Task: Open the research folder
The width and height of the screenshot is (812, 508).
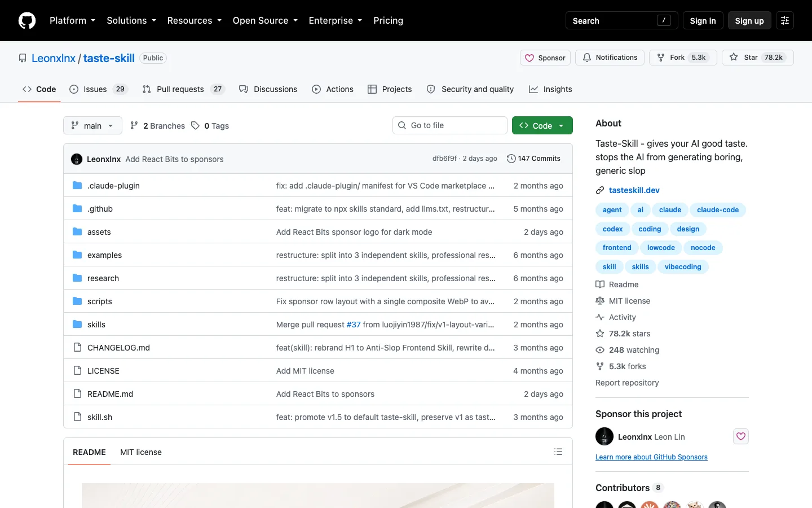Action: coord(103,278)
